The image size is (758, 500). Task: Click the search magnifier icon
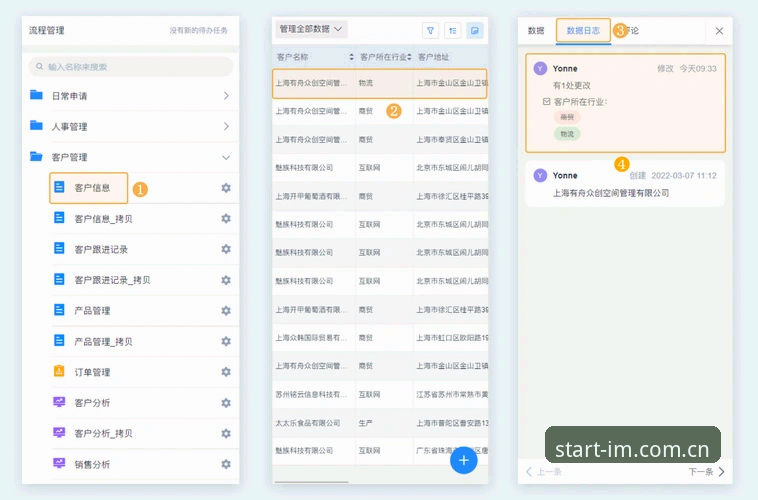[40, 66]
